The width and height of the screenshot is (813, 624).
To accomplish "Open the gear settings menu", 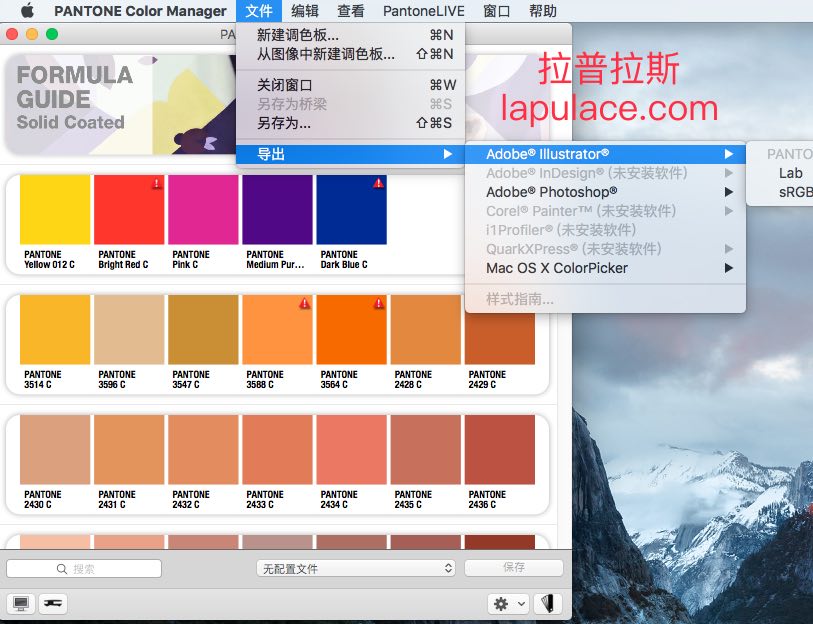I will tap(507, 604).
